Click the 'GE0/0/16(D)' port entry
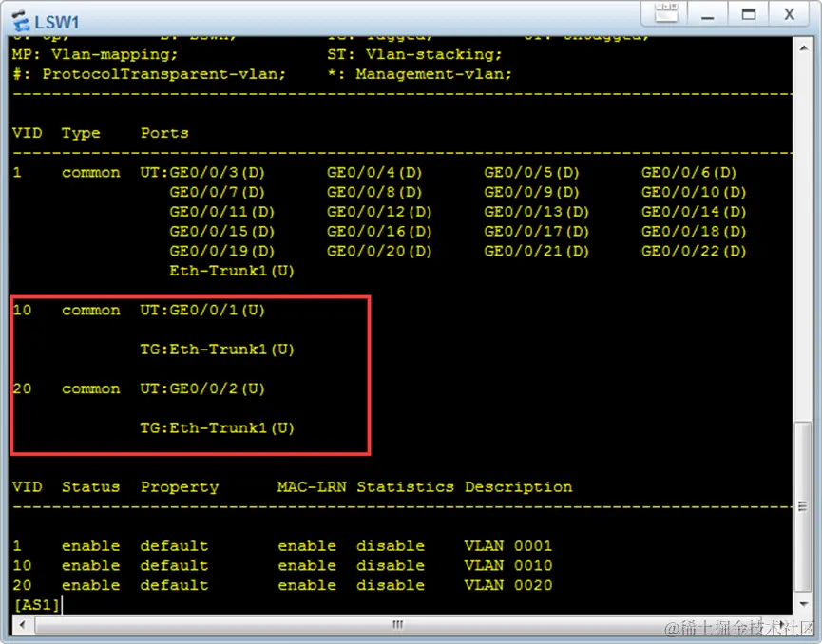Screen dimensions: 822x644 tap(379, 232)
